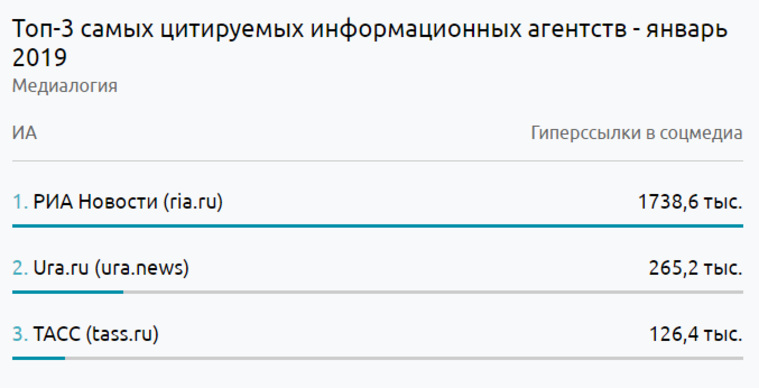Image resolution: width=759 pixels, height=388 pixels.
Task: Click the gray bar portion under Ura.ru
Action: (x=433, y=292)
